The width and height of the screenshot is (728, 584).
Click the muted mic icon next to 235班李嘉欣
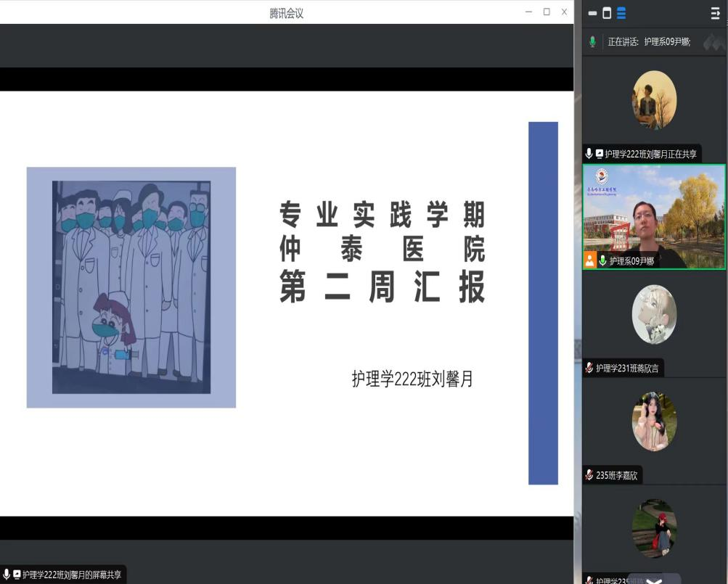[589, 475]
